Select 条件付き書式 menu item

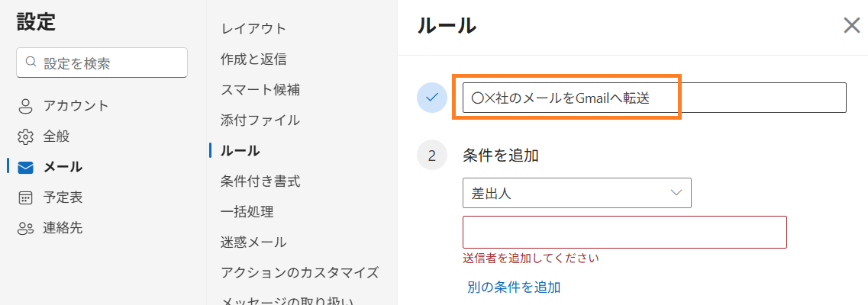(260, 181)
